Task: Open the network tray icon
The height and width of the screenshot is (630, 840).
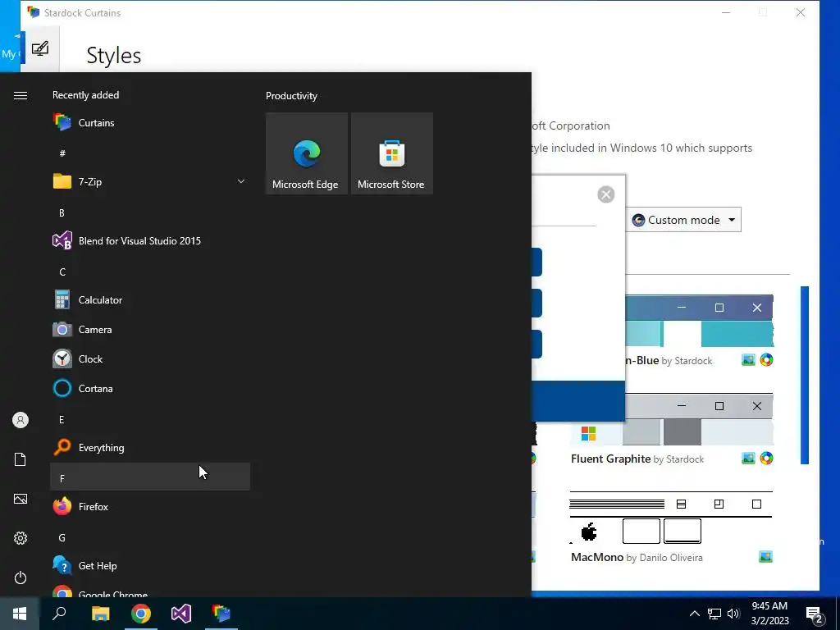Action: 714,614
